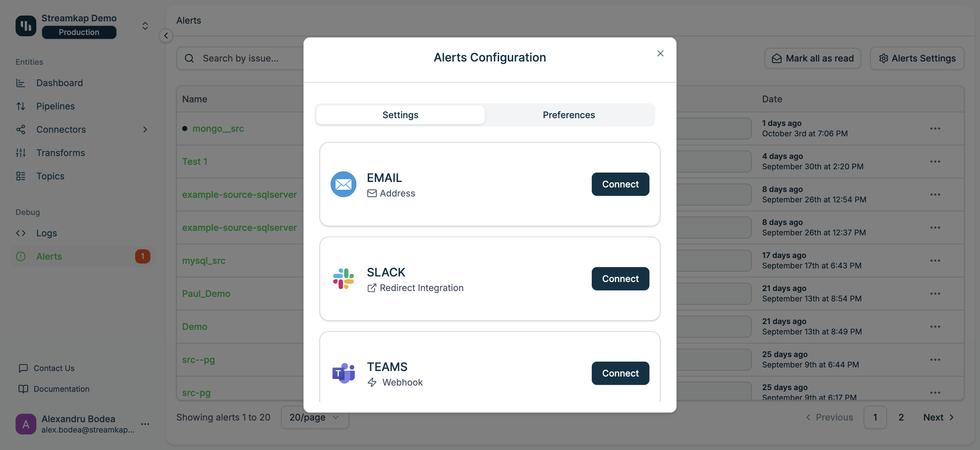Close the Alerts Configuration dialog

660,54
